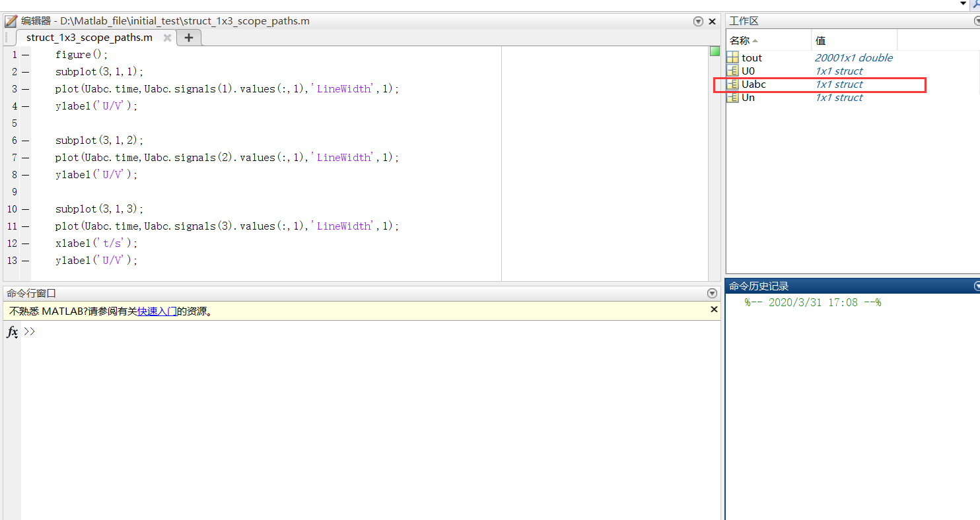Close the struct_1x3_scope_paths.m tab
980x520 pixels.
167,38
